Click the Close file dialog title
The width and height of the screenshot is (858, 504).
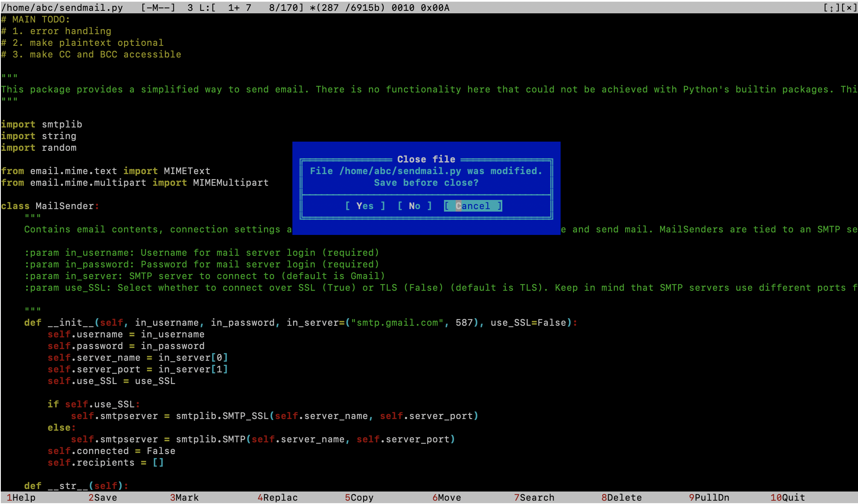click(x=426, y=159)
